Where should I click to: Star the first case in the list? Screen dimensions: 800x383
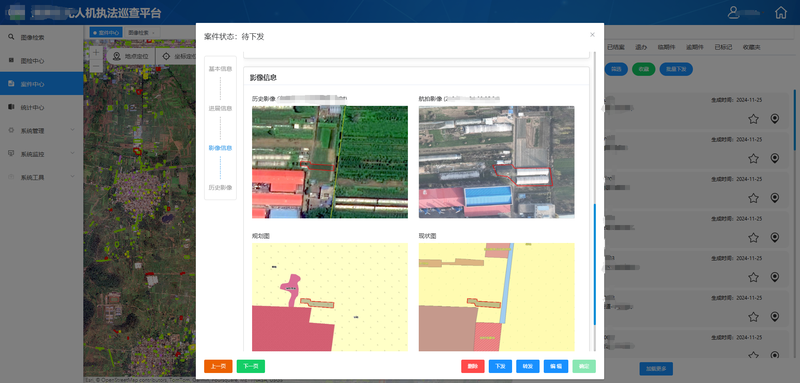pos(753,119)
